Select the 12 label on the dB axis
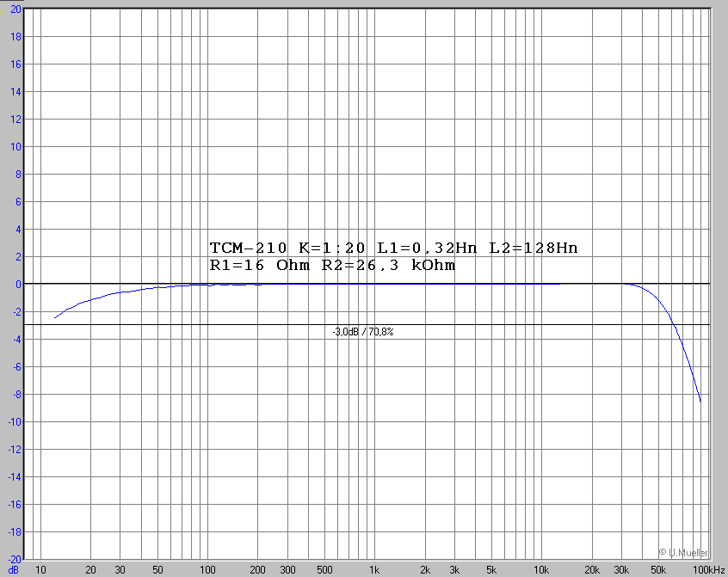Screen dimensions: 728x577 15,120
